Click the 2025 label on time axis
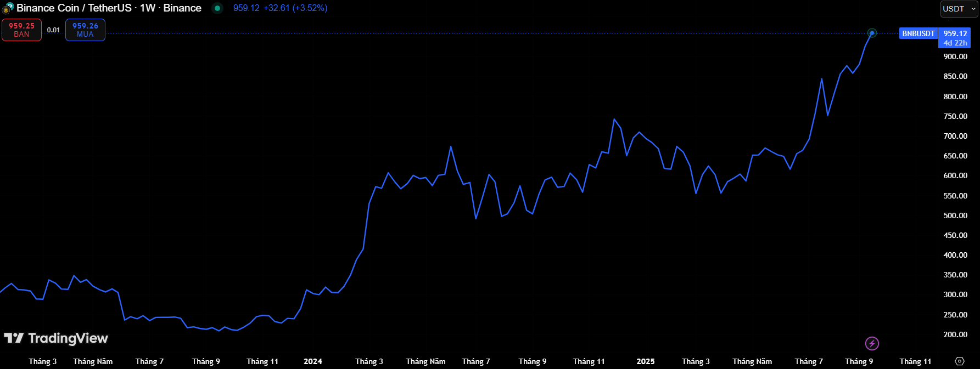This screenshot has height=369, width=980. 646,361
